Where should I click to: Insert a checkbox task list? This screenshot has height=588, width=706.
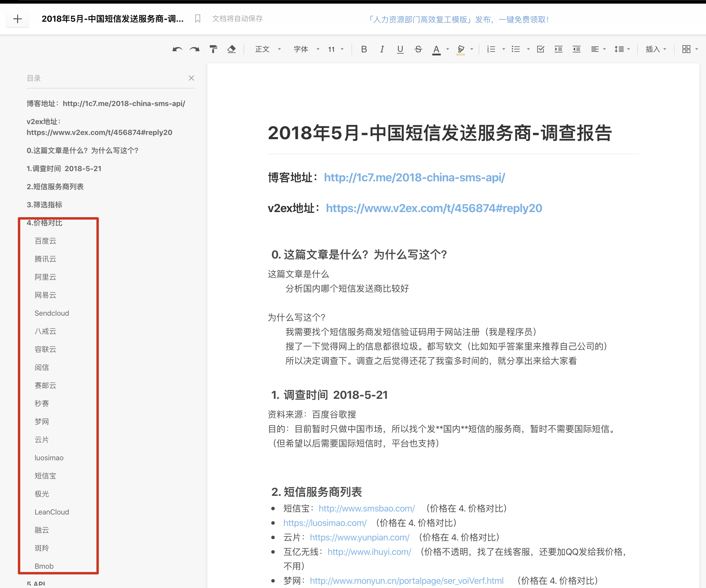click(541, 49)
